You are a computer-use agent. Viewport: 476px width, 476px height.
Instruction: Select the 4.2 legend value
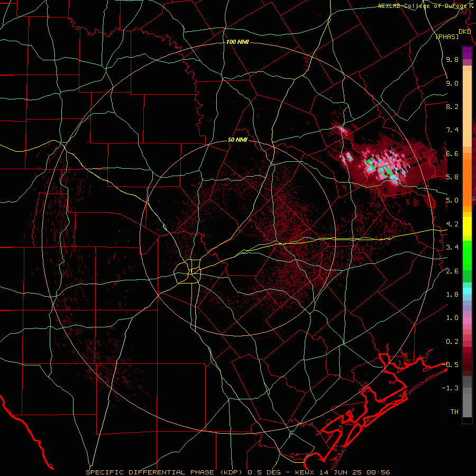pyautogui.click(x=452, y=224)
